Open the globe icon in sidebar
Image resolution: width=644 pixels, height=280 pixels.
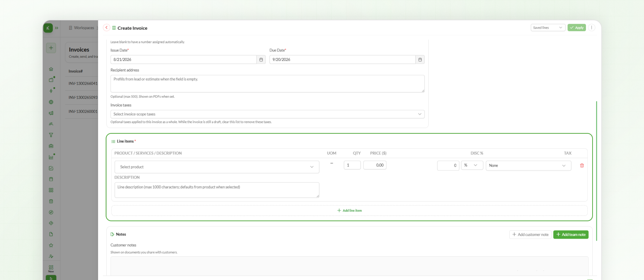click(51, 102)
